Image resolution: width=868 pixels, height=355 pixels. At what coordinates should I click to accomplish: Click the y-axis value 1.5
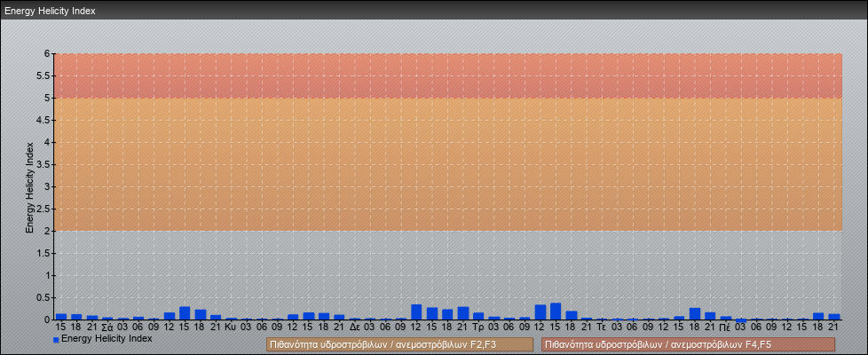pyautogui.click(x=43, y=254)
